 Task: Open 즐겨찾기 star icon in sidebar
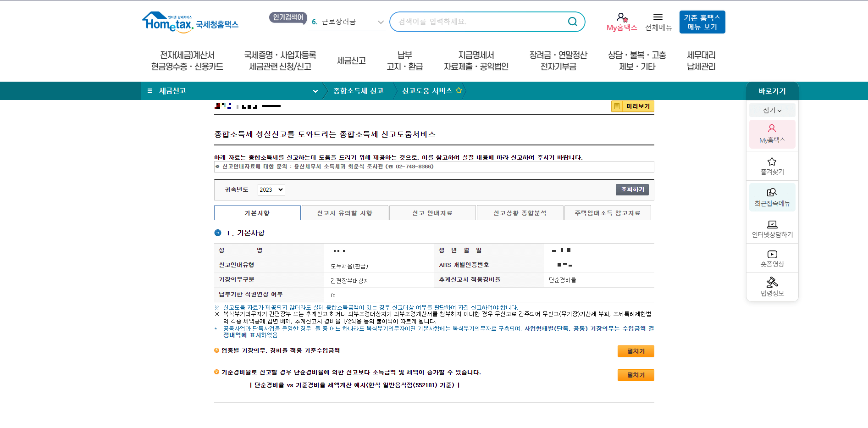click(x=772, y=165)
